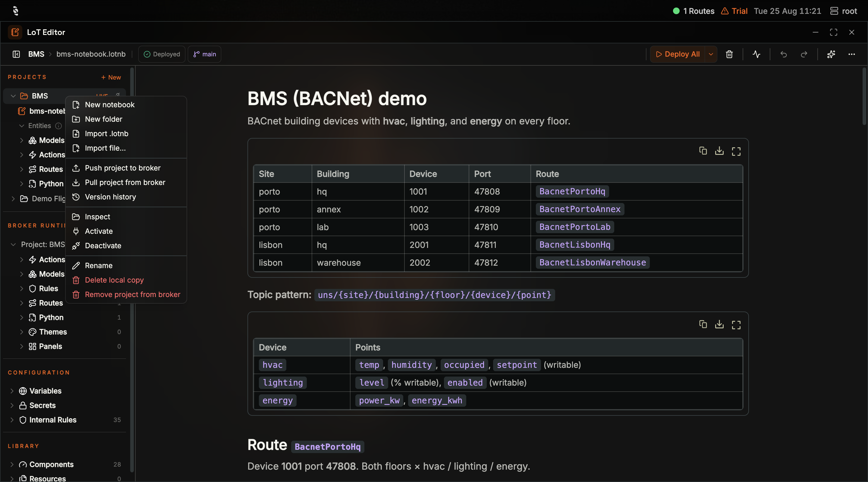The width and height of the screenshot is (868, 482).
Task: Click the + New project button
Action: pyautogui.click(x=111, y=77)
